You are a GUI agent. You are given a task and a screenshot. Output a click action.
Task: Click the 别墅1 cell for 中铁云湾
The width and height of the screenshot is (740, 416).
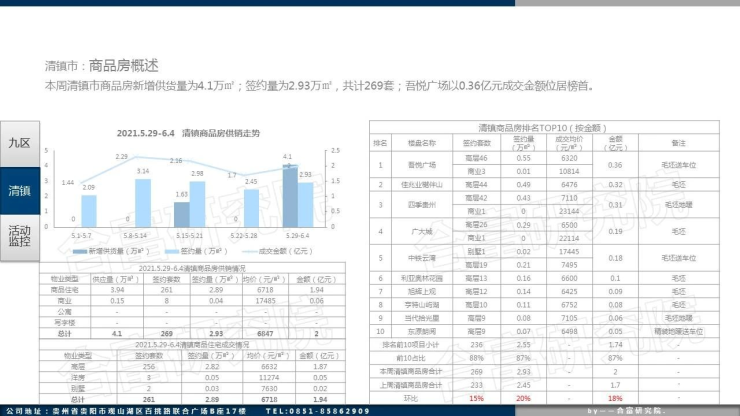tap(476, 252)
